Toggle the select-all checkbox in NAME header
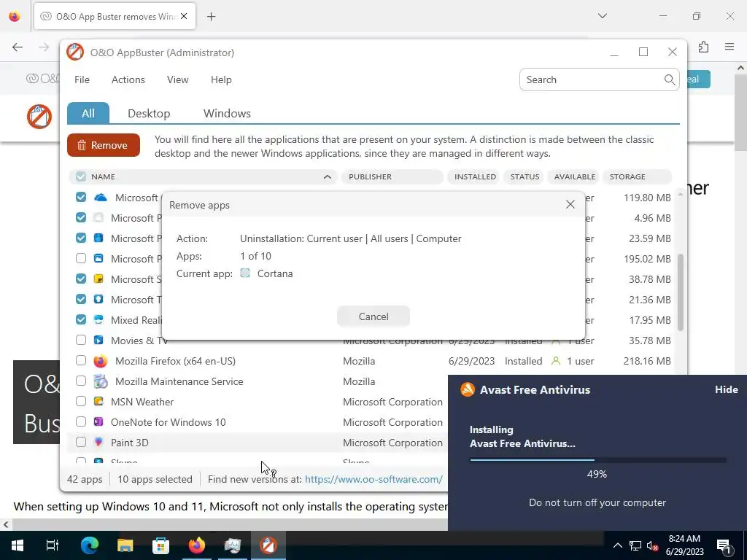The height and width of the screenshot is (560, 747). click(x=81, y=176)
